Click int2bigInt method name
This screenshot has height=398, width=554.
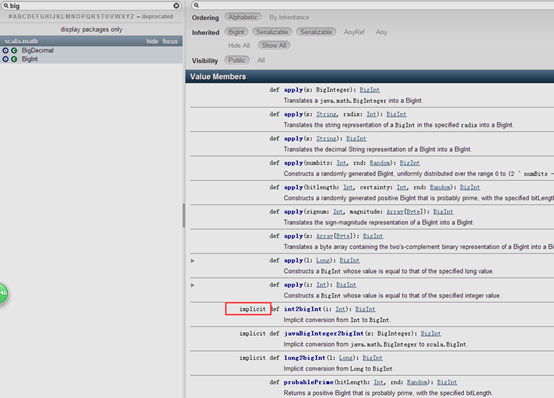[x=302, y=309]
